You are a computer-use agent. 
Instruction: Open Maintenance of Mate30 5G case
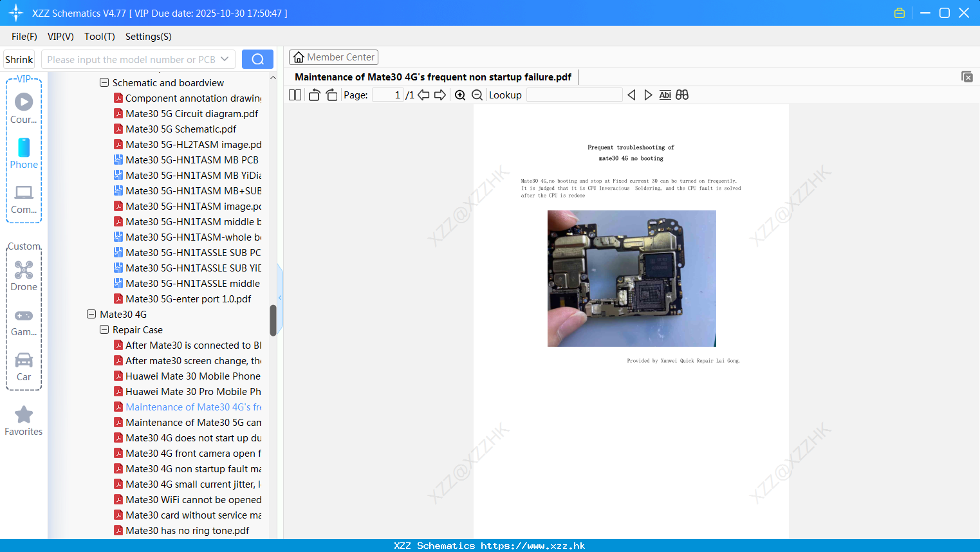(x=187, y=422)
